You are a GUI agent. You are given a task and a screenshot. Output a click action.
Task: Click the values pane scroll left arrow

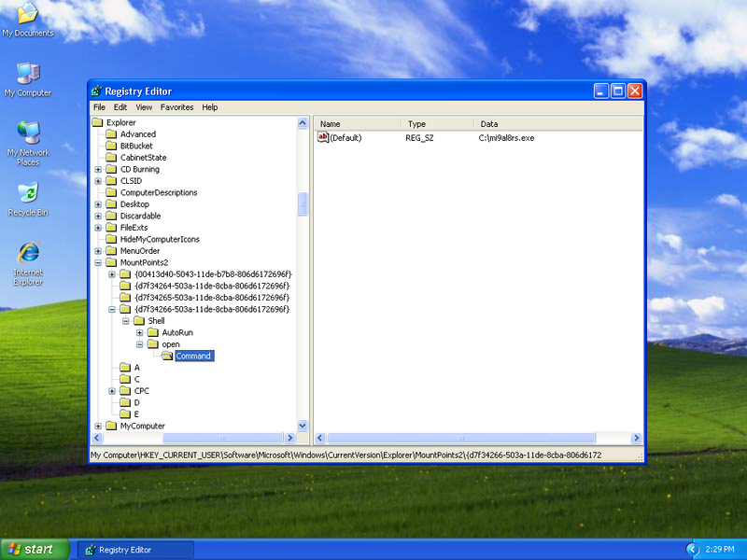[x=320, y=438]
